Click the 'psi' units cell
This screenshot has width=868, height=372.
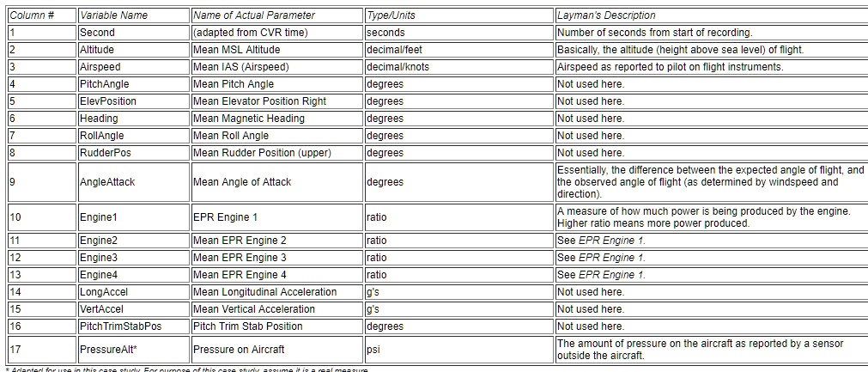pyautogui.click(x=459, y=350)
